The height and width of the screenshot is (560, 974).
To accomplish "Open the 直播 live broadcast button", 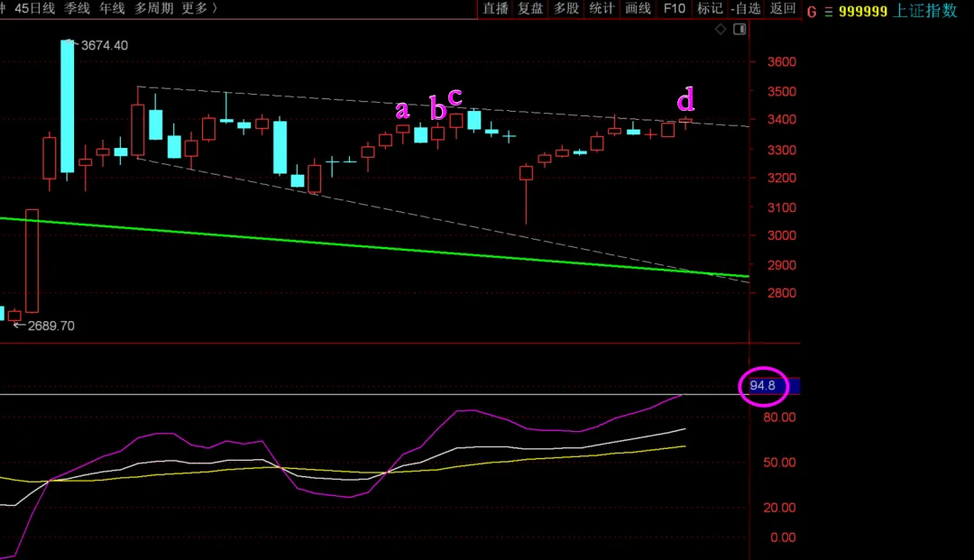I will [x=495, y=9].
